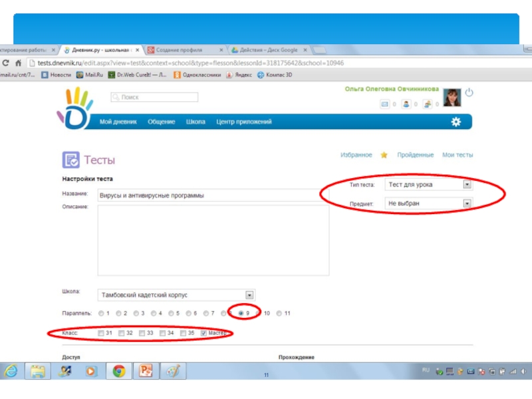
Task: Open Windows Media Player from taskbar
Action: [90, 371]
